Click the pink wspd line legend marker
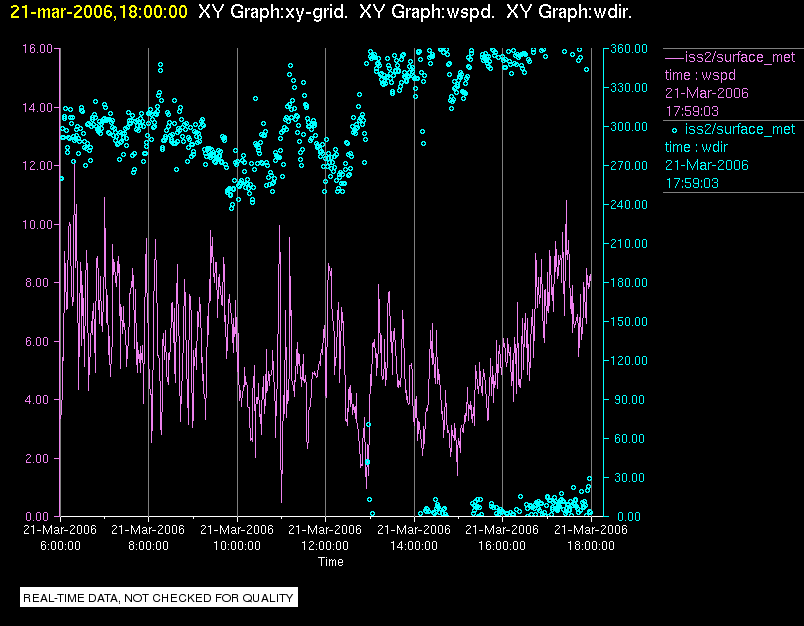804x626 pixels. (674, 57)
